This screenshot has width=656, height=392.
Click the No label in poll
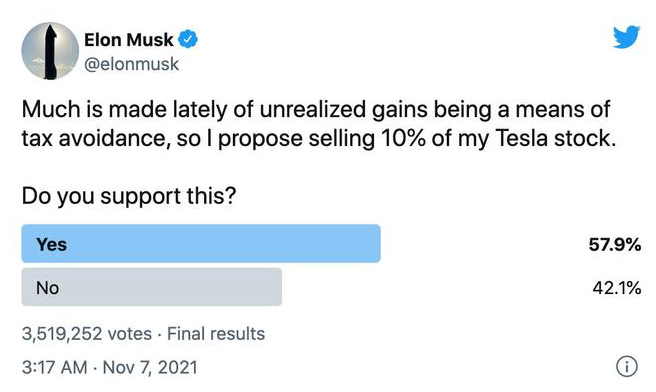click(x=47, y=288)
